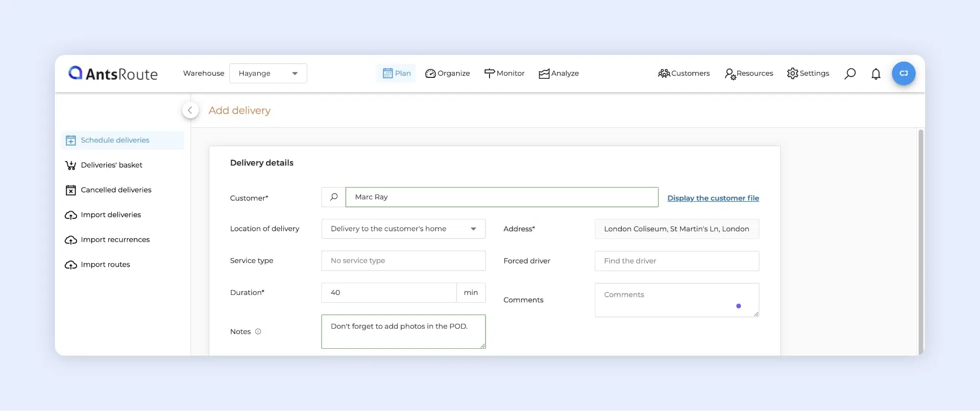Open Deliveries' basket from the sidebar

click(x=111, y=165)
